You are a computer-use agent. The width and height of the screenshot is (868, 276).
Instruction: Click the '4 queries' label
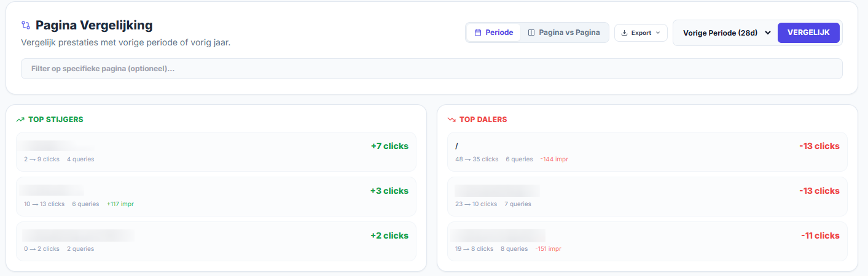pos(80,159)
